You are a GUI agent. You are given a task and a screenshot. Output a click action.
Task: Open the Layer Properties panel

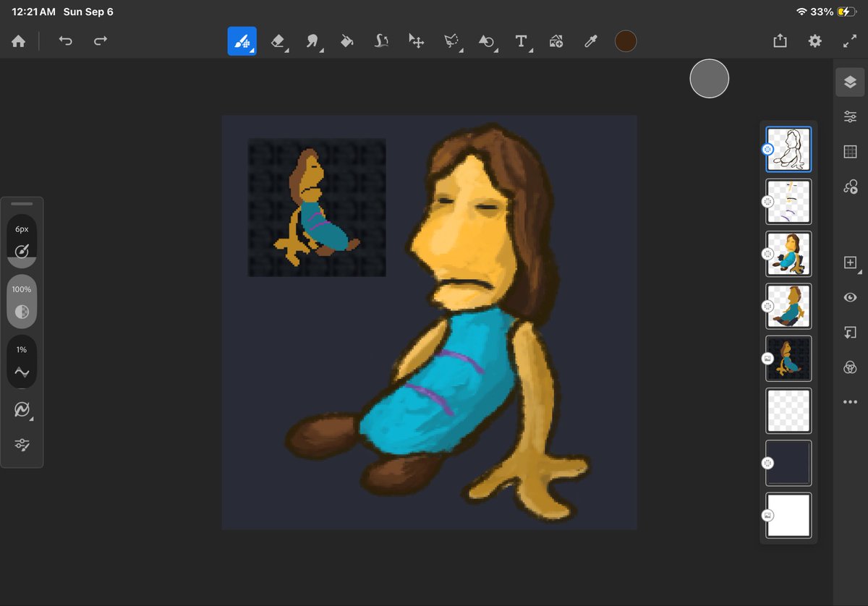850,116
